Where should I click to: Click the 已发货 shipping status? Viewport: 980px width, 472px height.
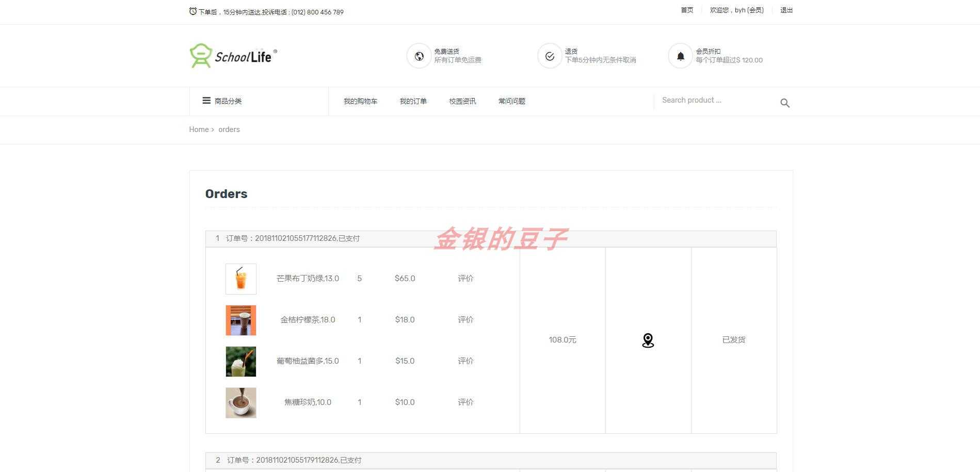click(x=734, y=340)
